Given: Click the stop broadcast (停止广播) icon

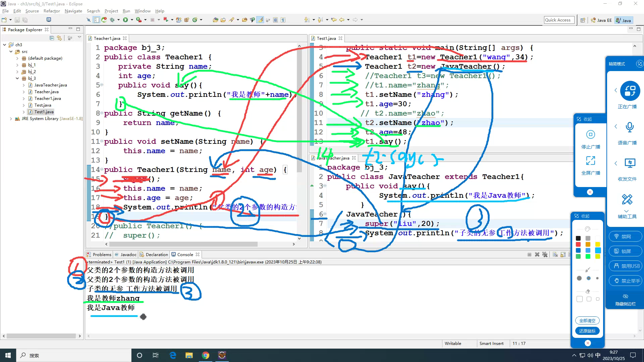Looking at the screenshot, I should point(590,135).
